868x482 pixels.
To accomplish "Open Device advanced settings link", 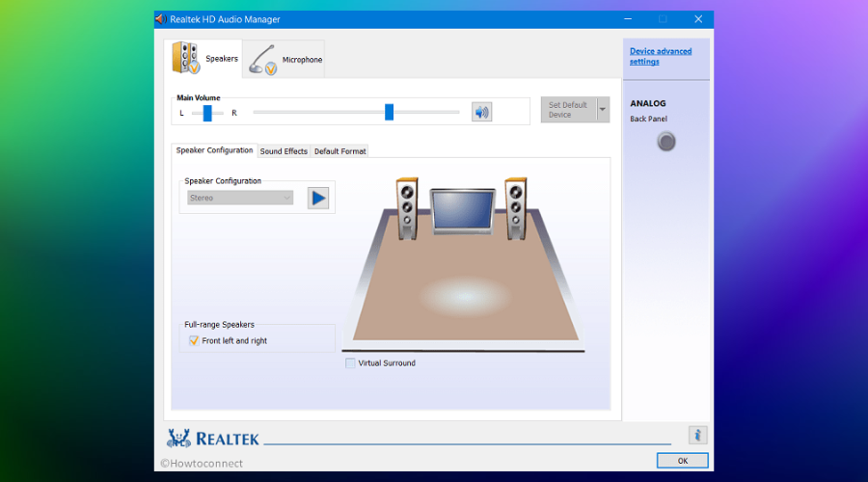I will point(661,56).
